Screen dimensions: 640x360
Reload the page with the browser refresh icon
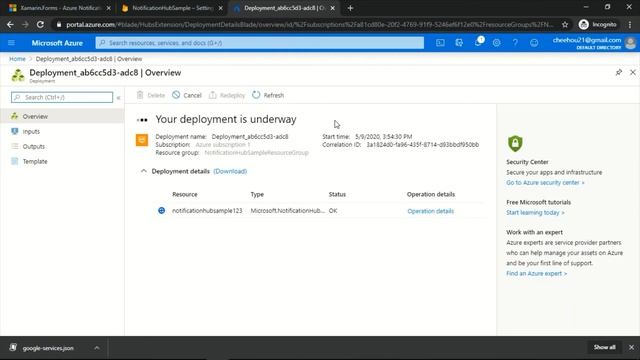40,24
